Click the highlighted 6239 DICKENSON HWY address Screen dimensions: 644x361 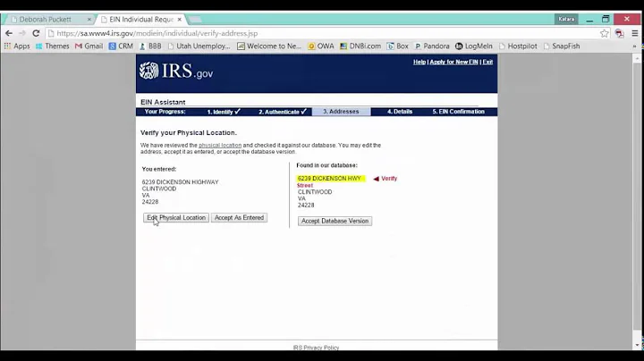[x=330, y=179]
